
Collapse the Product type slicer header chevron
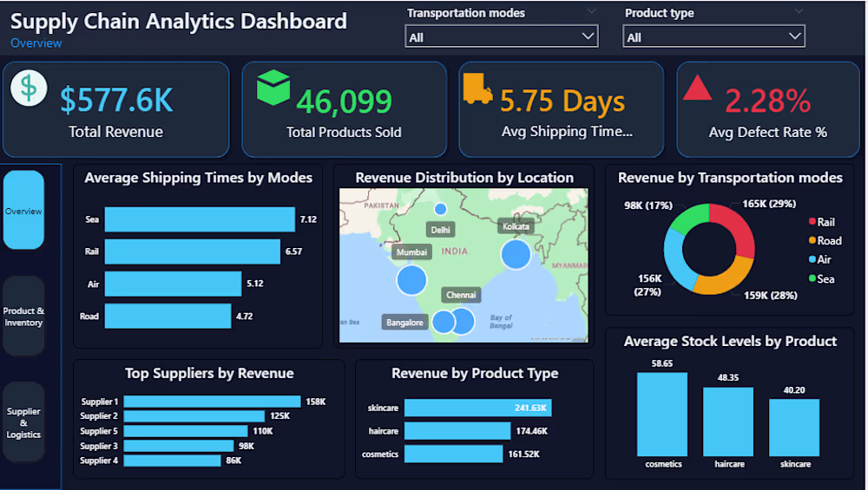click(799, 11)
